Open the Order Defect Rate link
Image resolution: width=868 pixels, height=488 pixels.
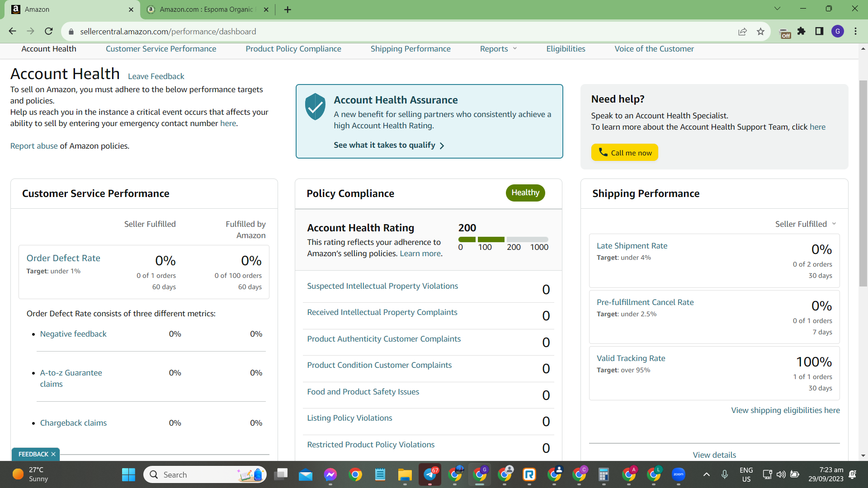coord(63,258)
